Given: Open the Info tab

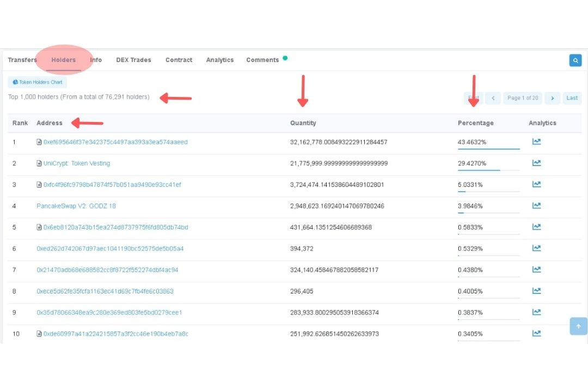Looking at the screenshot, I should (x=96, y=60).
